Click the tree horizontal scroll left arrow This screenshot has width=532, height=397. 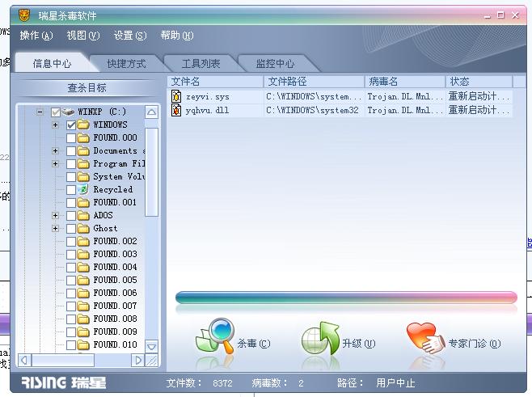24,360
